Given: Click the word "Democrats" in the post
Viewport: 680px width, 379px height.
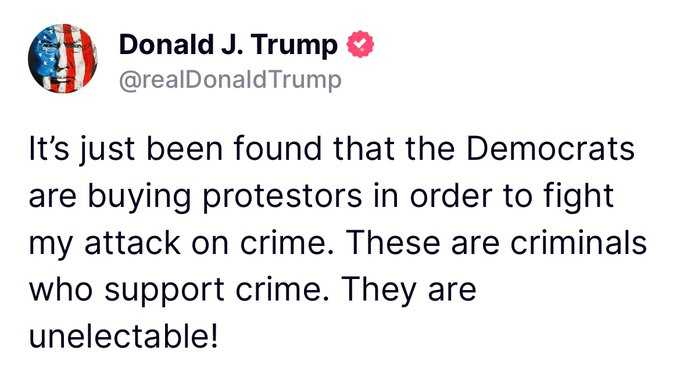Looking at the screenshot, I should tap(550, 149).
